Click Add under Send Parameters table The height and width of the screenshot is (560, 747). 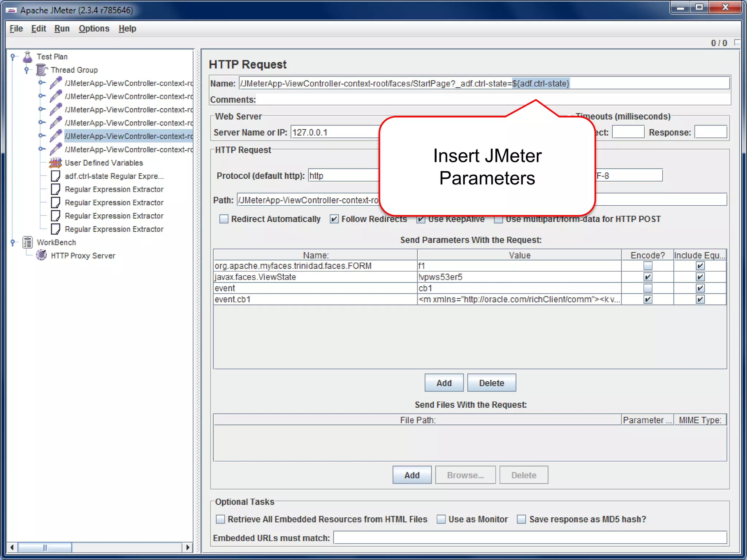[x=444, y=383]
